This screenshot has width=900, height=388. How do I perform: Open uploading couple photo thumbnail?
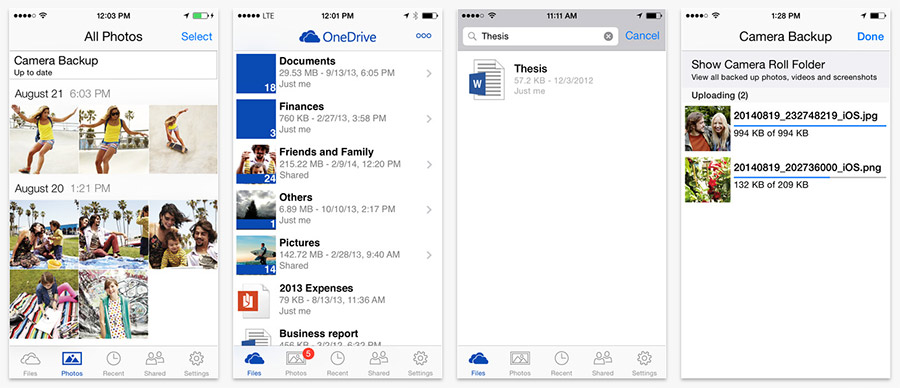click(x=708, y=128)
